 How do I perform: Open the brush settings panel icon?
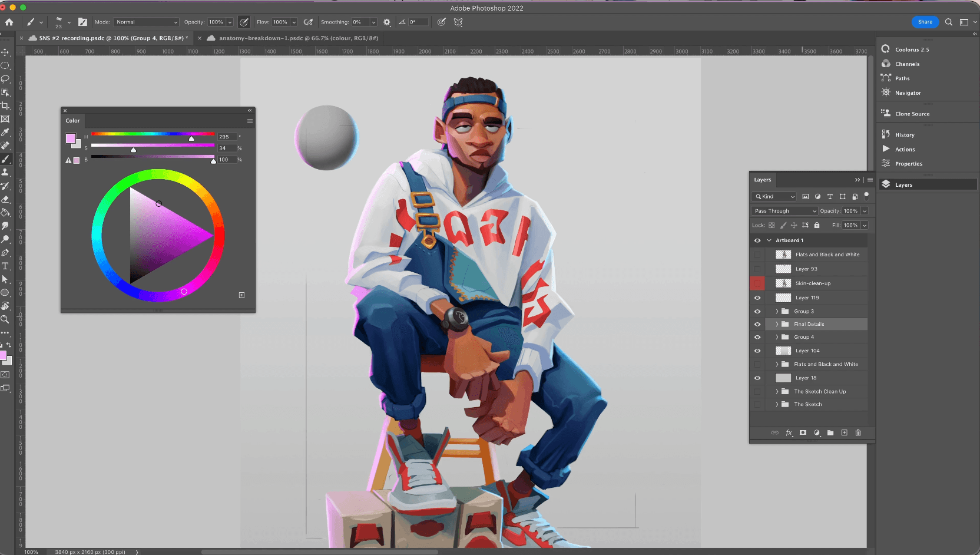coord(82,22)
